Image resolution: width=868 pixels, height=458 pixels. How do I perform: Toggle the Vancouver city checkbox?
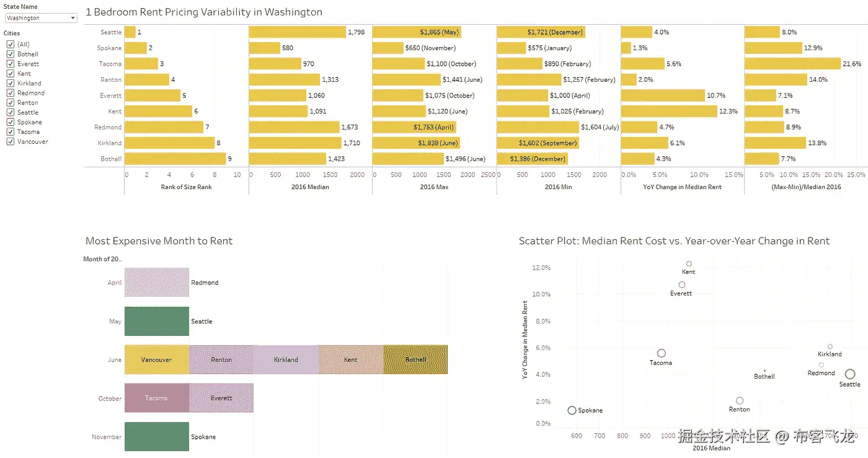pyautogui.click(x=10, y=142)
